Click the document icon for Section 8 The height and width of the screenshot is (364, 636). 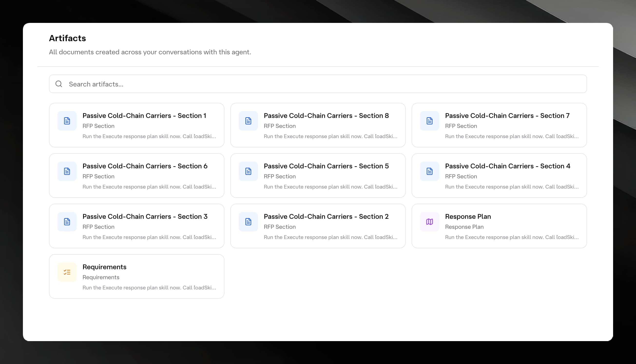click(248, 121)
